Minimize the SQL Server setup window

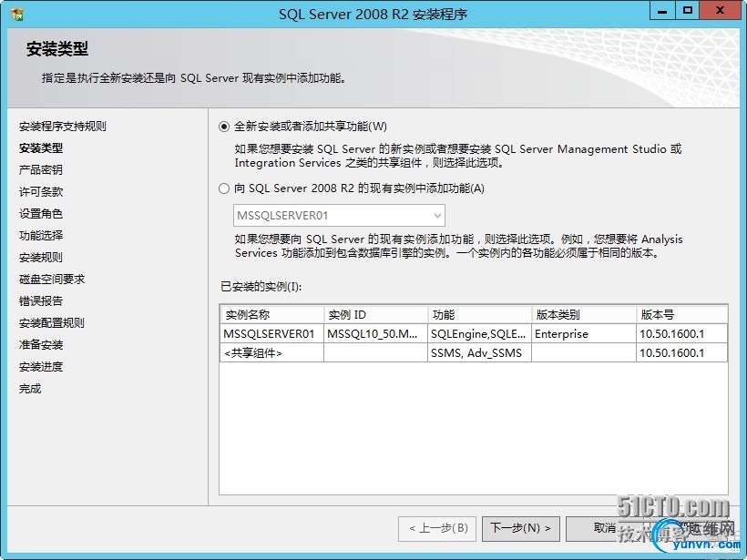tap(662, 12)
